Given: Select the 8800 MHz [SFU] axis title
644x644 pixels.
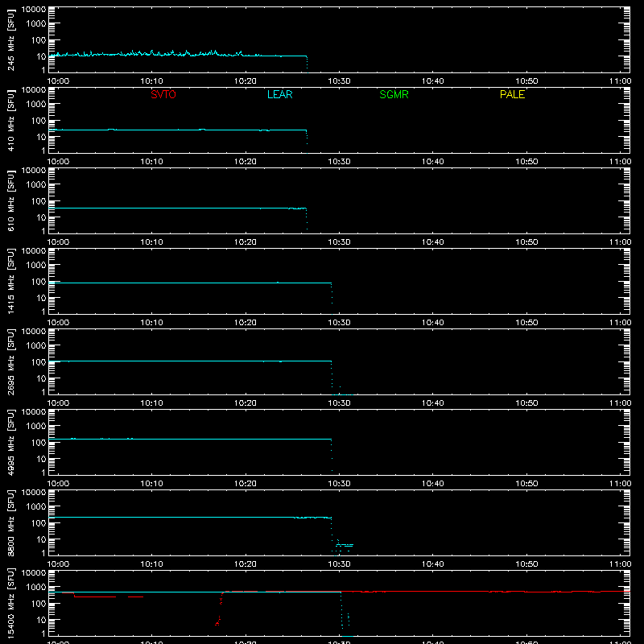Looking at the screenshot, I should (10, 522).
